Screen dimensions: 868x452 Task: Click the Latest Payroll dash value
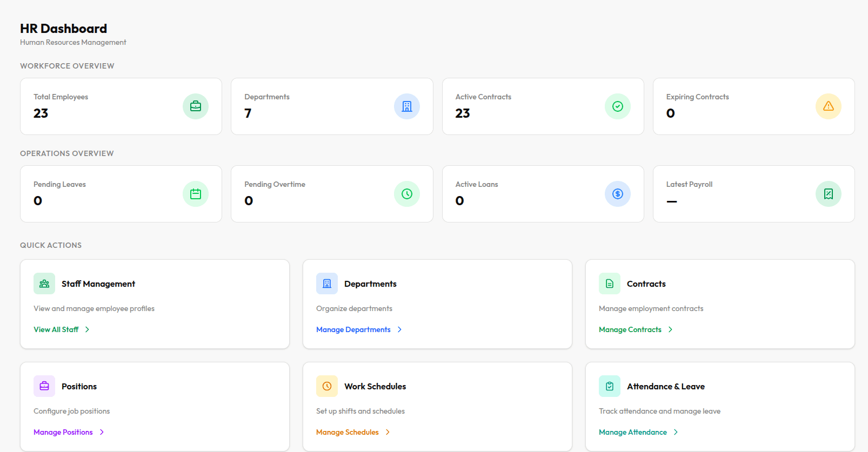[x=672, y=201]
